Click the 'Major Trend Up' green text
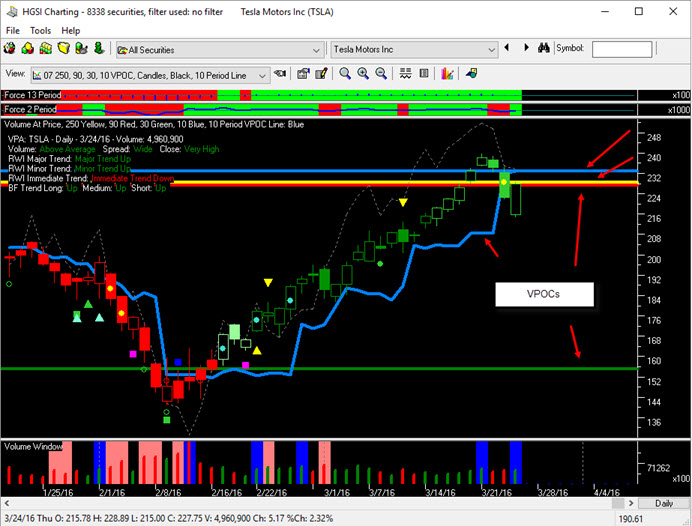The image size is (692, 526). click(103, 159)
